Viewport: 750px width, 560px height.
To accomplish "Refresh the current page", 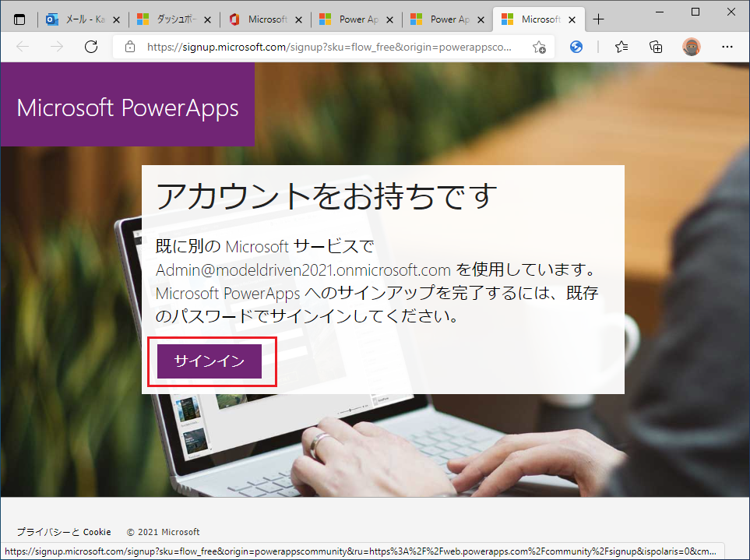I will click(91, 47).
